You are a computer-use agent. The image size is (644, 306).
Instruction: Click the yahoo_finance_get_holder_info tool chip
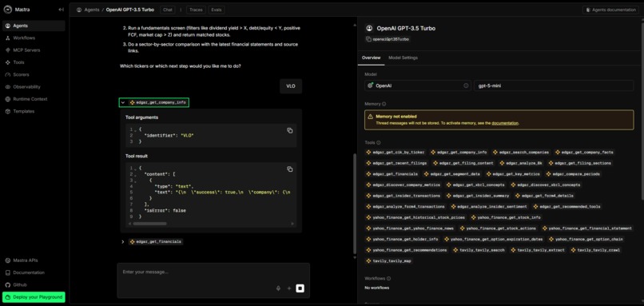[402, 239]
